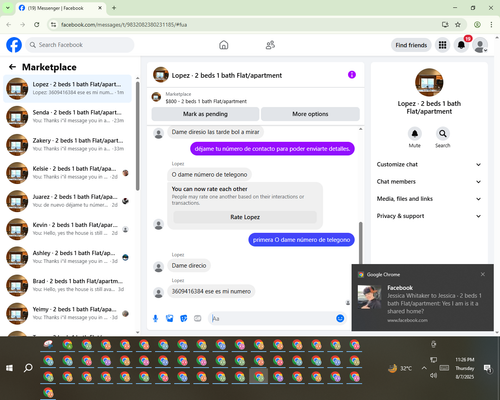
Task: Expand Media, files and links section
Action: click(429, 199)
